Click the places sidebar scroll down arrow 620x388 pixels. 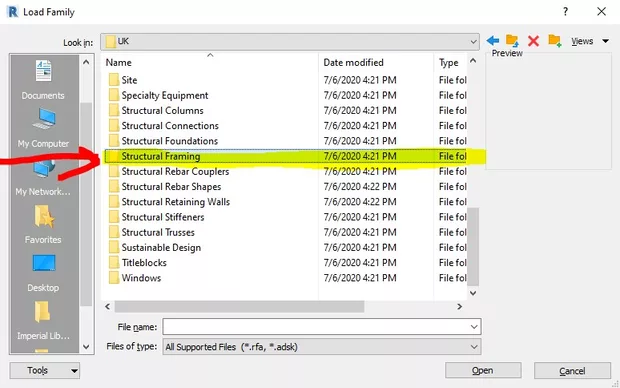click(86, 347)
